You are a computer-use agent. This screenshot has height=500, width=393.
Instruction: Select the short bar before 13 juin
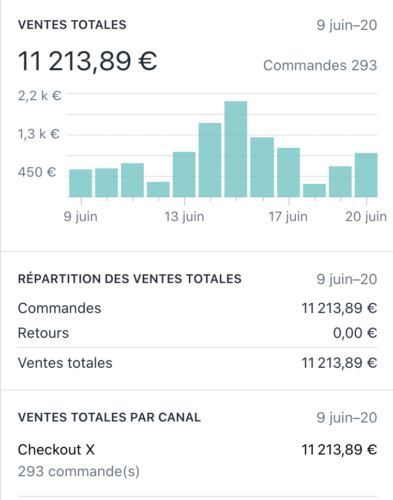[x=158, y=189]
